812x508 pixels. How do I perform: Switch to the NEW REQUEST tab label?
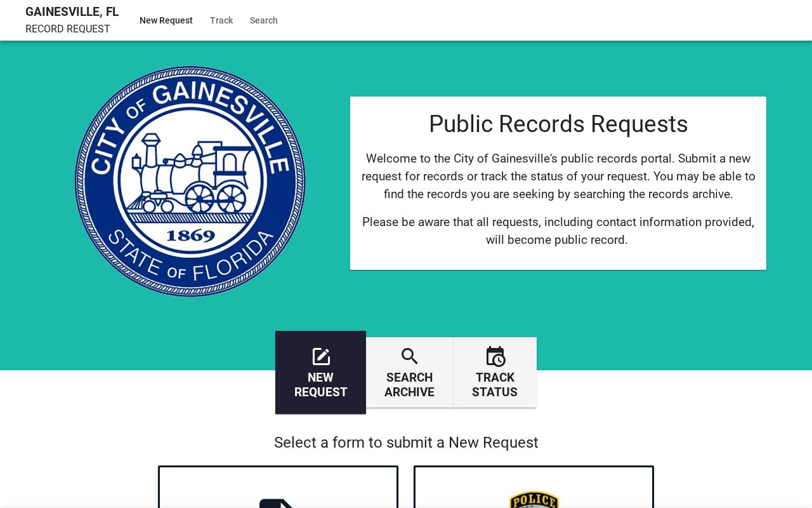[x=320, y=385]
